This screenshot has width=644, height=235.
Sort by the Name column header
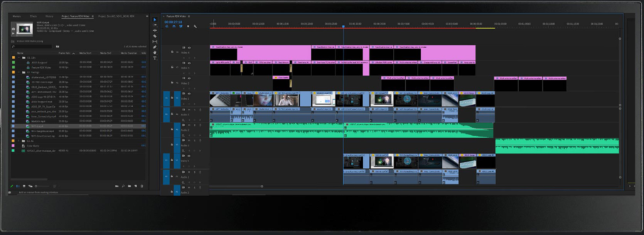[x=20, y=53]
